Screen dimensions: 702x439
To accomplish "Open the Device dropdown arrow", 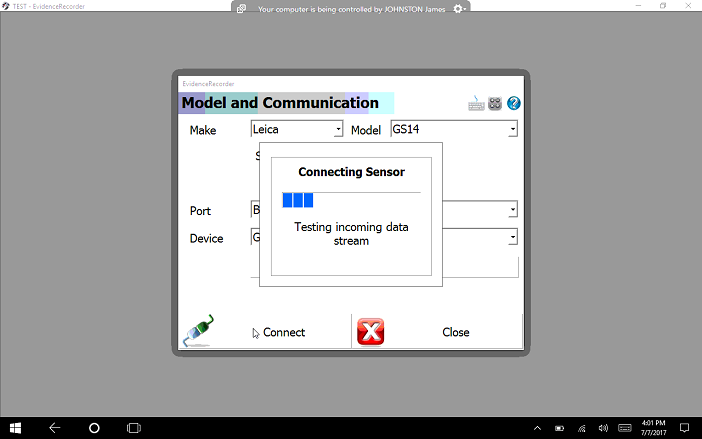I will tap(512, 238).
